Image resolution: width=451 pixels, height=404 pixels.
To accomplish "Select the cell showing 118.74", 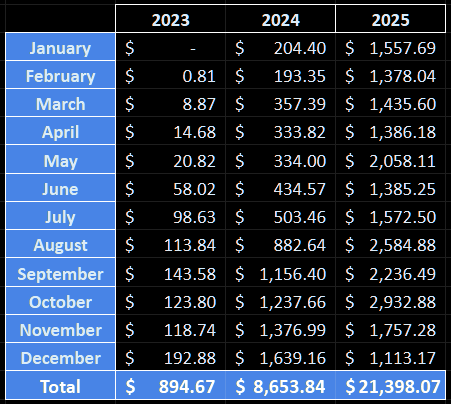I will click(x=170, y=329).
